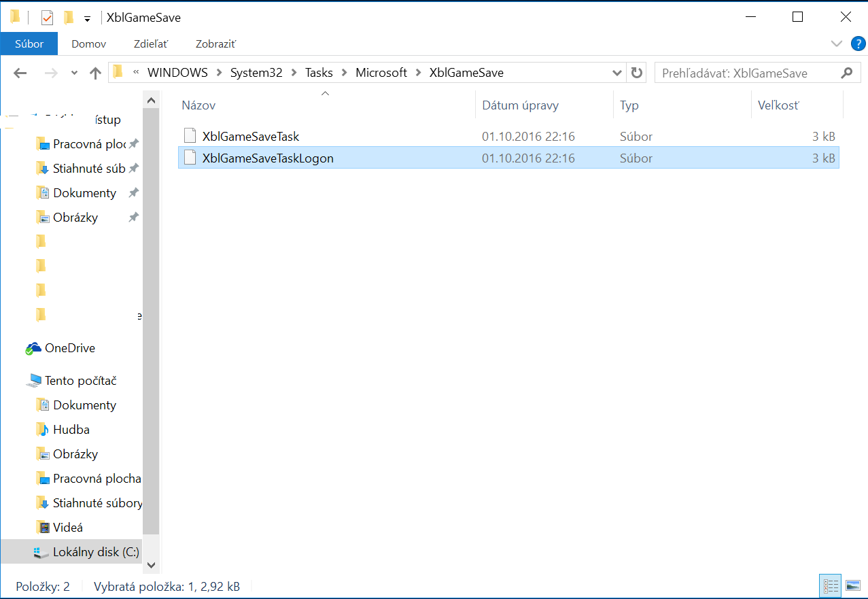
Task: Click the 3 kB size of XblGameSaveTask
Action: click(x=824, y=137)
